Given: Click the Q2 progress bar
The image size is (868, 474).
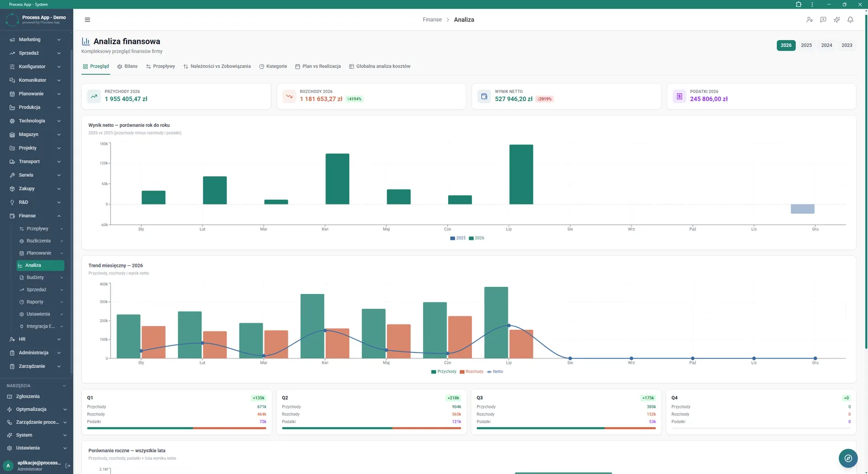Looking at the screenshot, I should 371,428.
